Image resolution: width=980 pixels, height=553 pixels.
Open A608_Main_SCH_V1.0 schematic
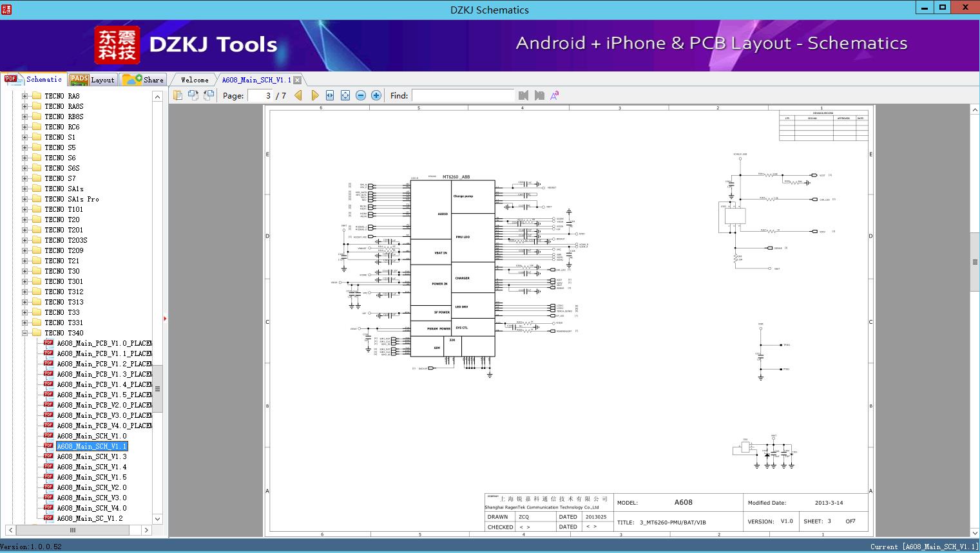click(91, 436)
